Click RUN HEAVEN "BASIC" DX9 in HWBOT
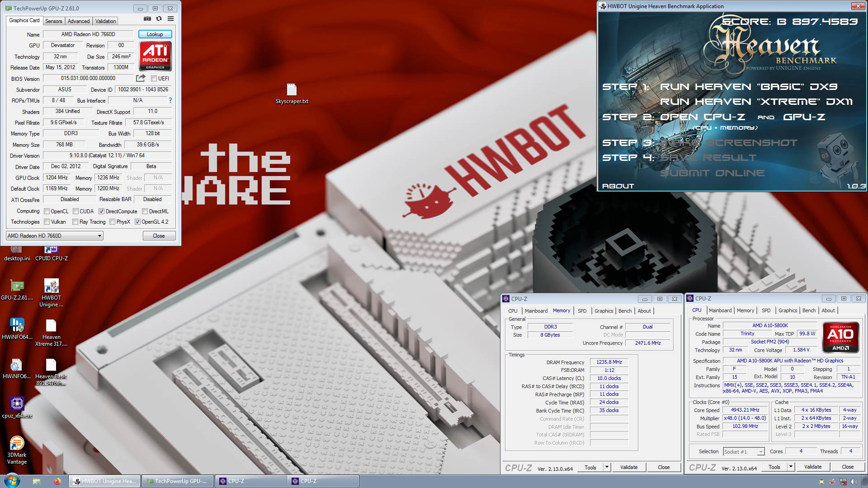 tap(749, 87)
